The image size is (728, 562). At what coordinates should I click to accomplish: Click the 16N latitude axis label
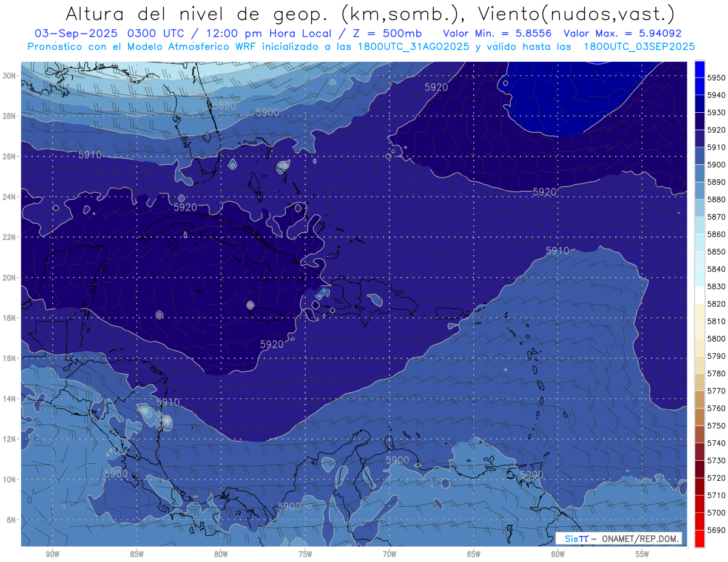9,358
